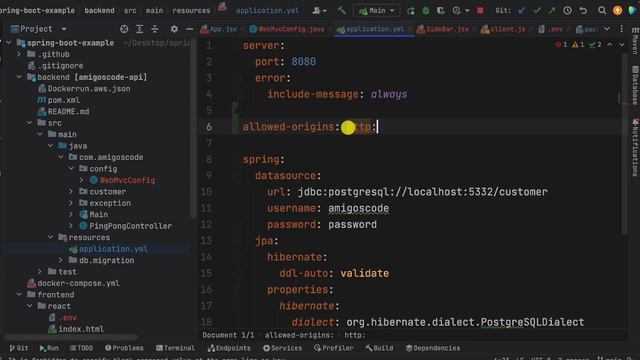Open the editor tabs more options menu
Screen dimensions: 640x360
(x=622, y=29)
